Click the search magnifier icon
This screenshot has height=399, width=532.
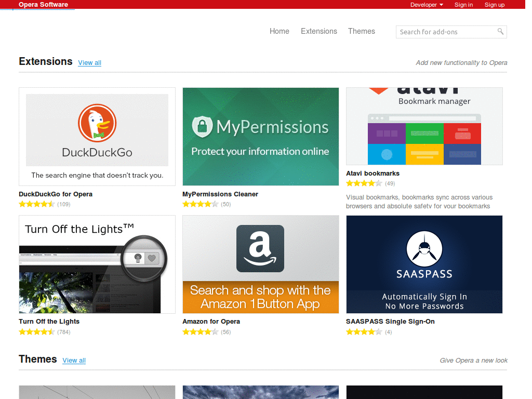[500, 32]
